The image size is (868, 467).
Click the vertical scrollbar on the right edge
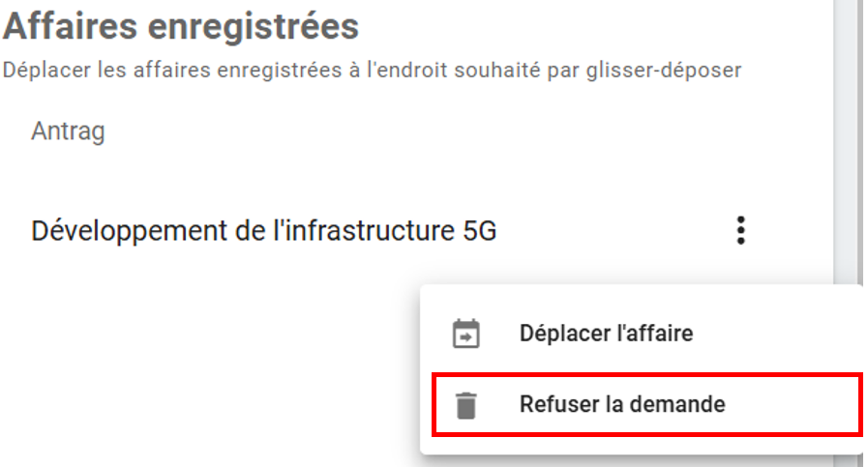pyautogui.click(x=850, y=145)
